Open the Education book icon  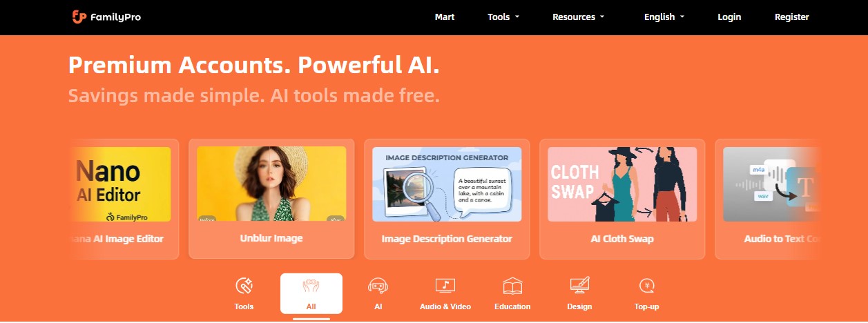[512, 285]
